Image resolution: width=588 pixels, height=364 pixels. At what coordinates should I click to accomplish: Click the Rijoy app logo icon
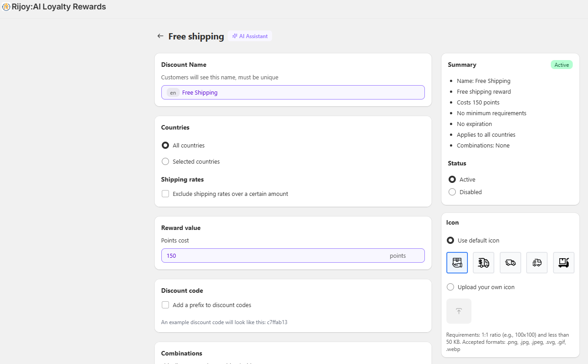(x=6, y=7)
